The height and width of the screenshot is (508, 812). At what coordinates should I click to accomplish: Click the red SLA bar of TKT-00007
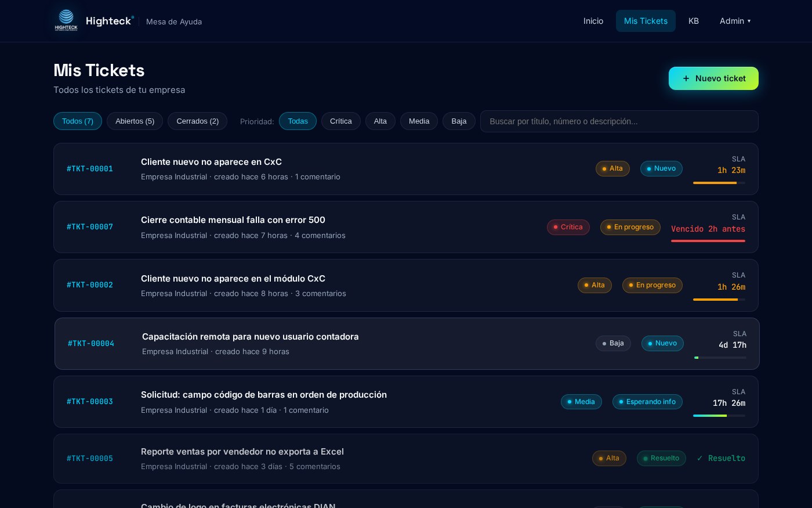pos(708,241)
